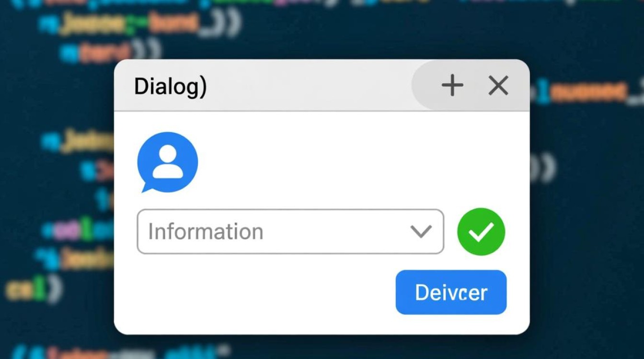
Task: Click the gray pill holding plus and X
Action: click(471, 86)
